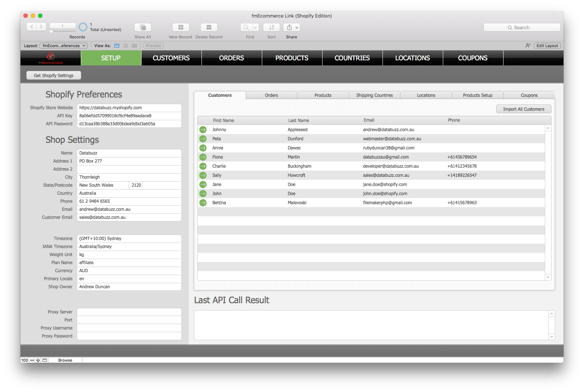Click the Proxy Server field
This screenshot has width=584, height=392.
pos(129,312)
